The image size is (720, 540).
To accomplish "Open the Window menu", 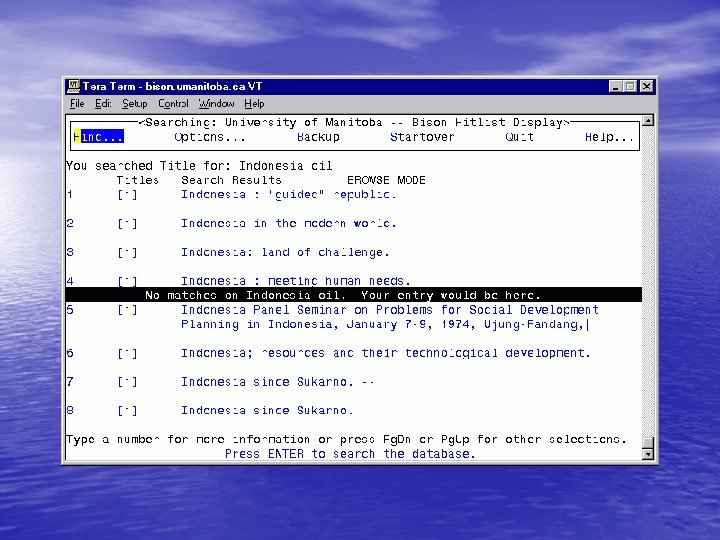I will click(216, 104).
